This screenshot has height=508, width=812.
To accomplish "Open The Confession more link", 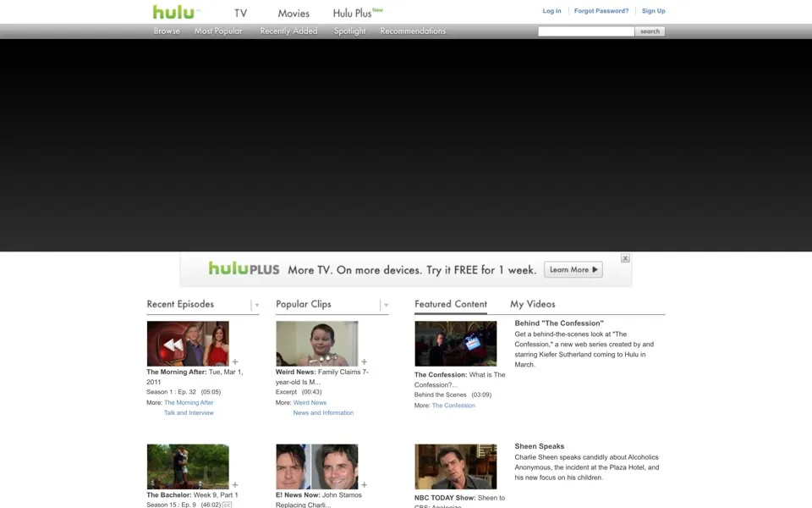I will tap(453, 406).
